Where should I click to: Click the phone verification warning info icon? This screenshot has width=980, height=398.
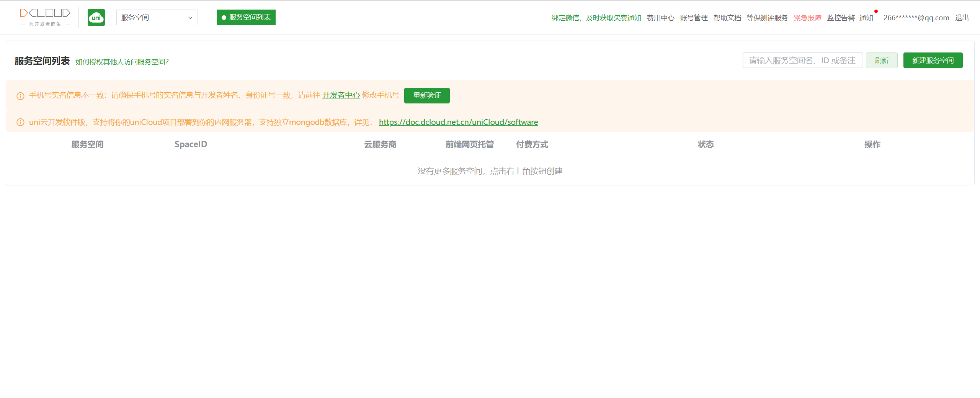click(x=20, y=96)
